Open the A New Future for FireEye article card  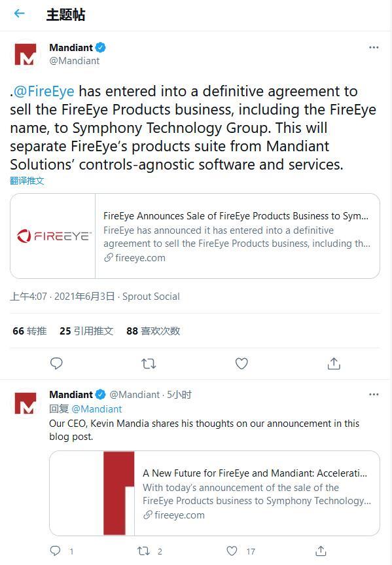(x=216, y=492)
